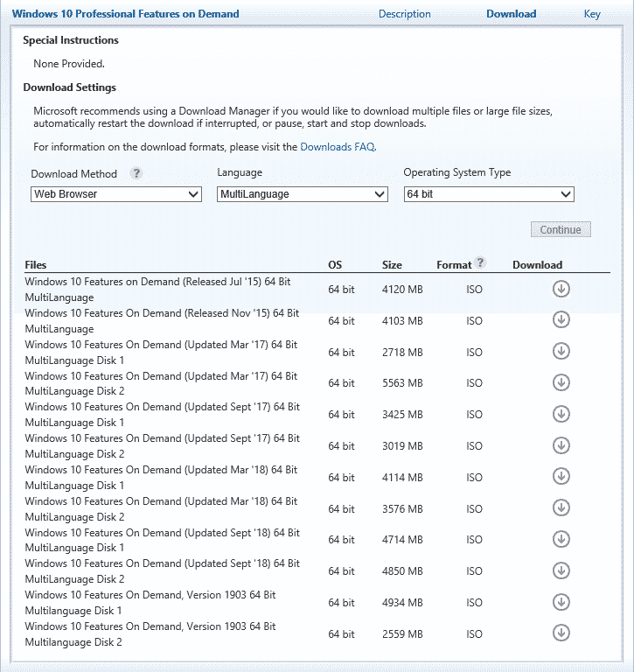
Task: Open the Downloads FAQ link
Action: [x=338, y=147]
